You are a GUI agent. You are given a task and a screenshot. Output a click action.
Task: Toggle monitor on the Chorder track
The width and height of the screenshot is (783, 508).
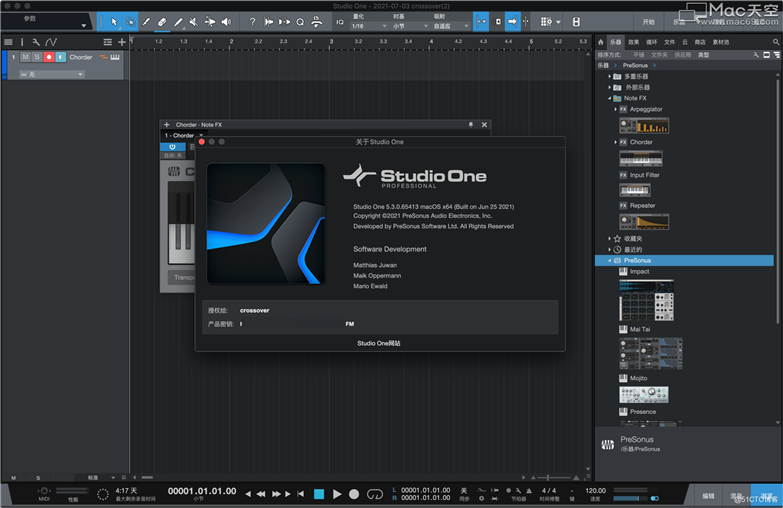point(60,57)
